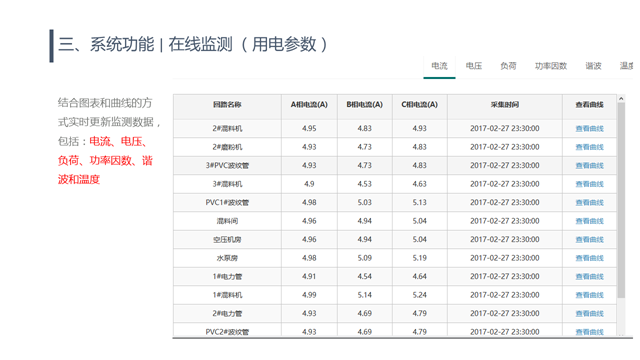Click B-phase value 4.83 of 2#混料机
The image size is (640, 360).
click(x=364, y=129)
